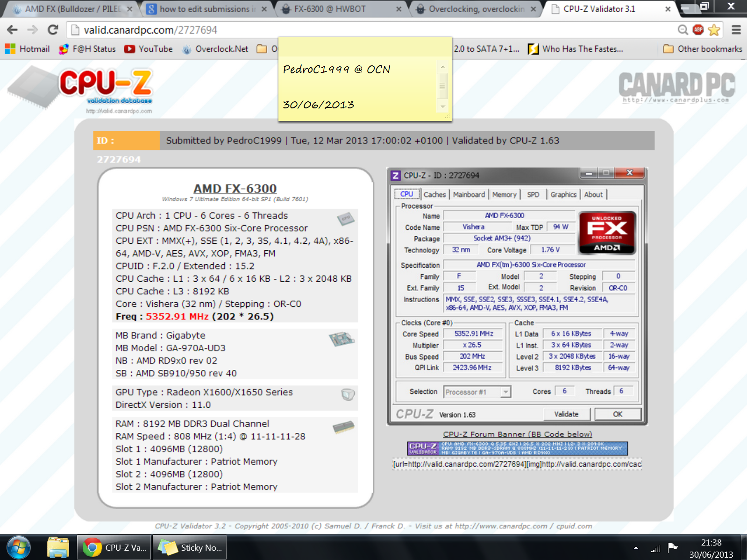This screenshot has width=747, height=560.
Task: Reload the page with the refresh icon
Action: pos(53,30)
